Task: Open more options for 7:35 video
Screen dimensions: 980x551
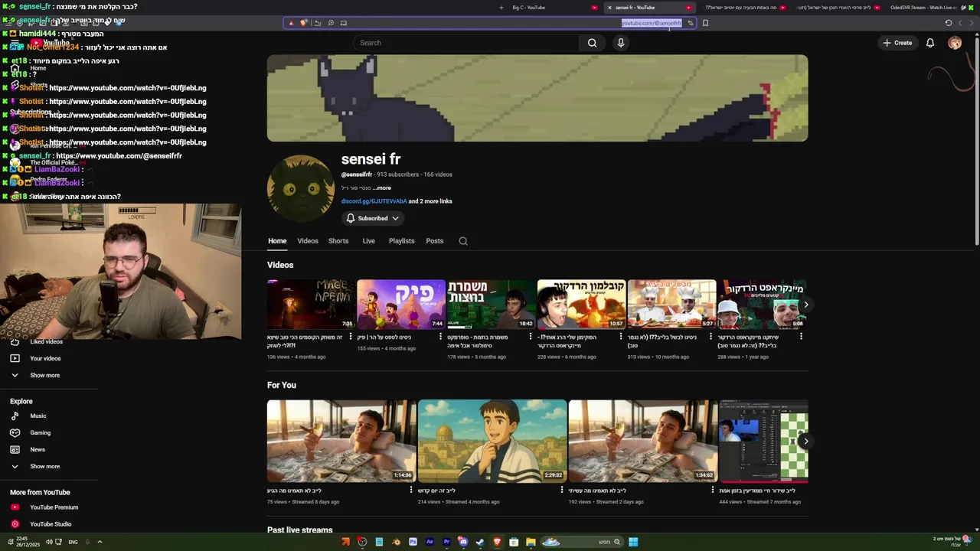Action: point(351,337)
